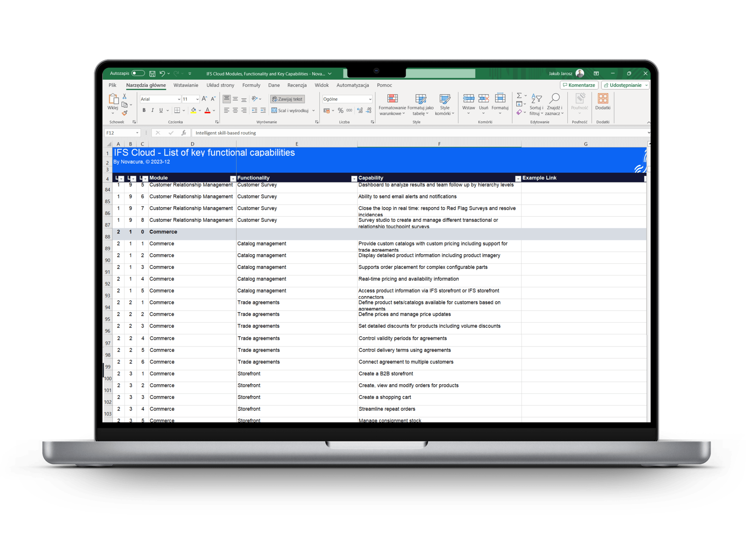756x541 pixels.
Task: Click the center horizontal alignment icon
Action: point(235,110)
